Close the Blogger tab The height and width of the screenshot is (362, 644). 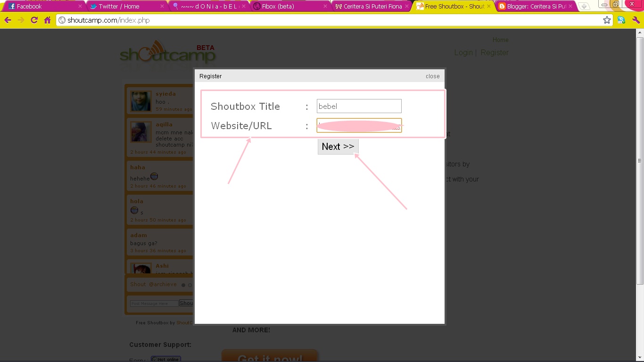click(570, 7)
